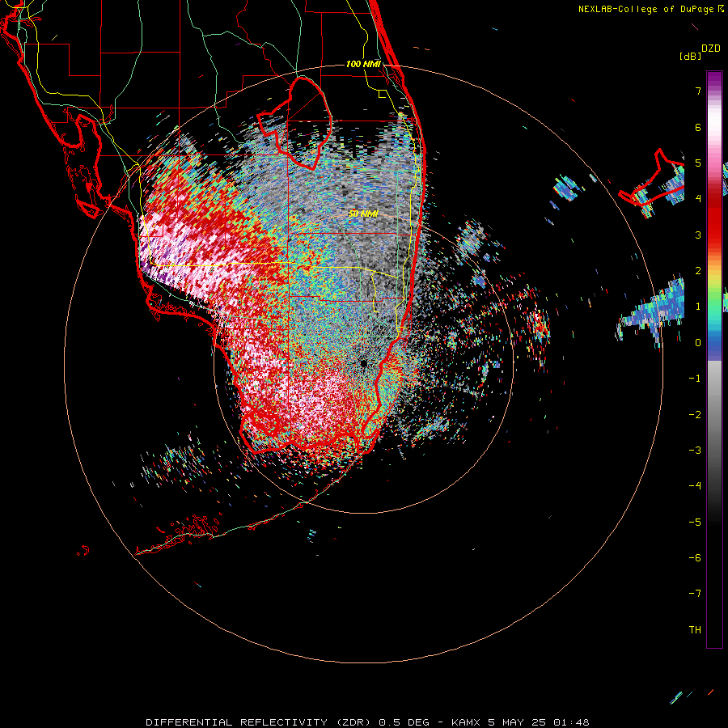Click the 6 dB scale tick label
The image size is (728, 728).
pos(698,127)
